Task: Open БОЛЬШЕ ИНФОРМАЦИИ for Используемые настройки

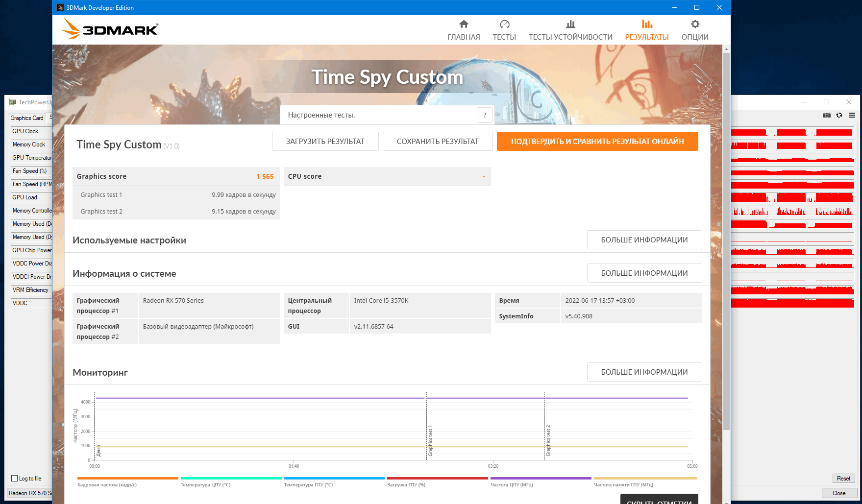Action: [x=644, y=240]
